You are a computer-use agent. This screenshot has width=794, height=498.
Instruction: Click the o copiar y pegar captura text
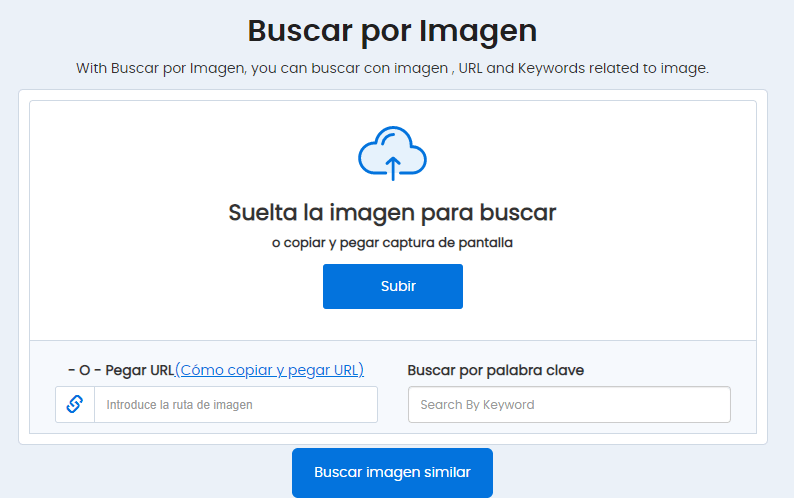392,243
